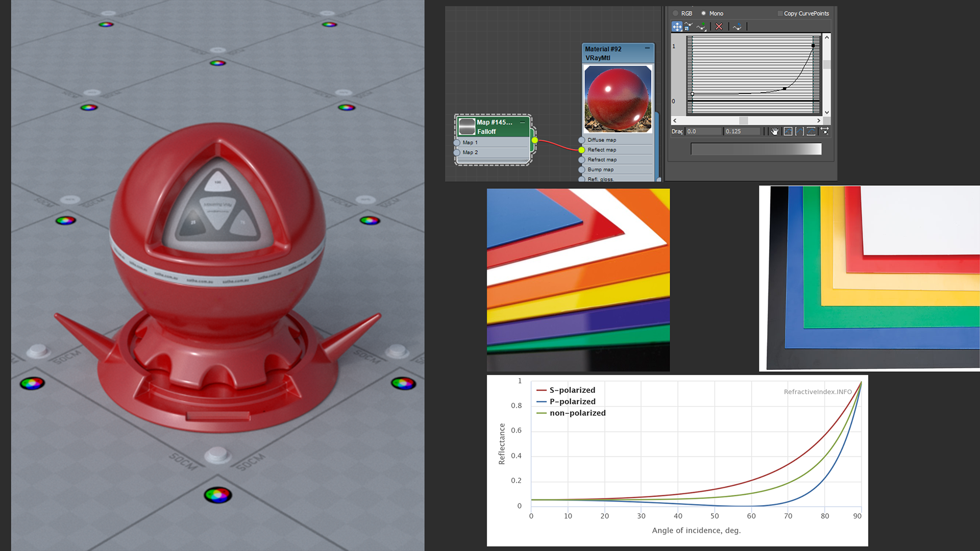Click the rainbow colored sheets reference photo
Screen dimensions: 980x551
(x=578, y=280)
